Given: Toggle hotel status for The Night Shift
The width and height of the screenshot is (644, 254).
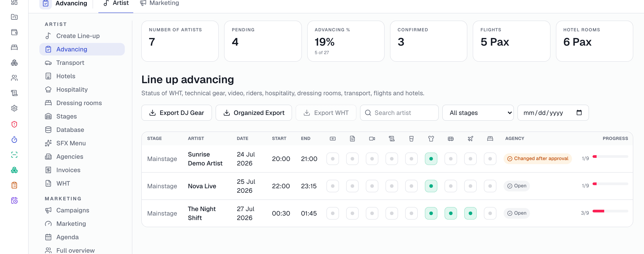Looking at the screenshot, I should (x=490, y=213).
